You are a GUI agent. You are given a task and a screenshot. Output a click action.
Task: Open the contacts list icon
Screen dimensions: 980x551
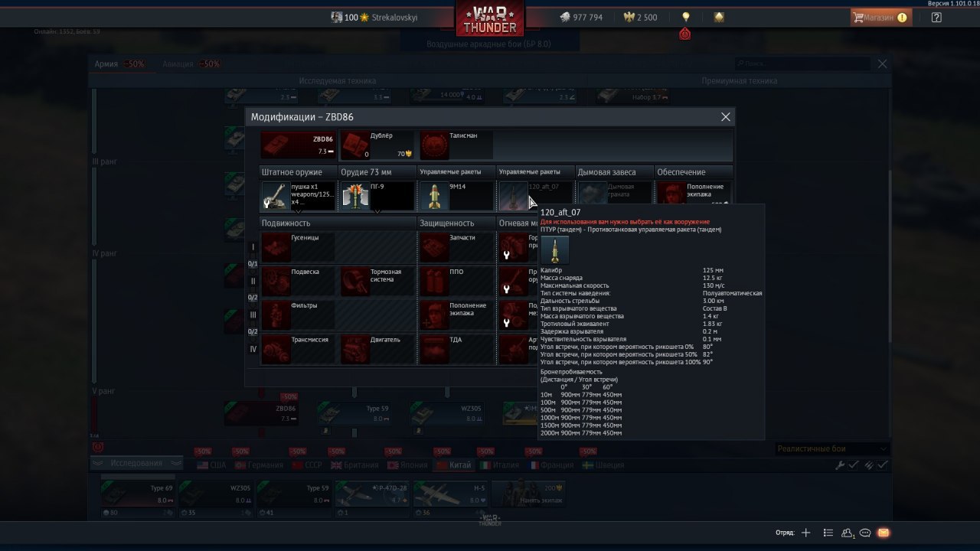847,533
